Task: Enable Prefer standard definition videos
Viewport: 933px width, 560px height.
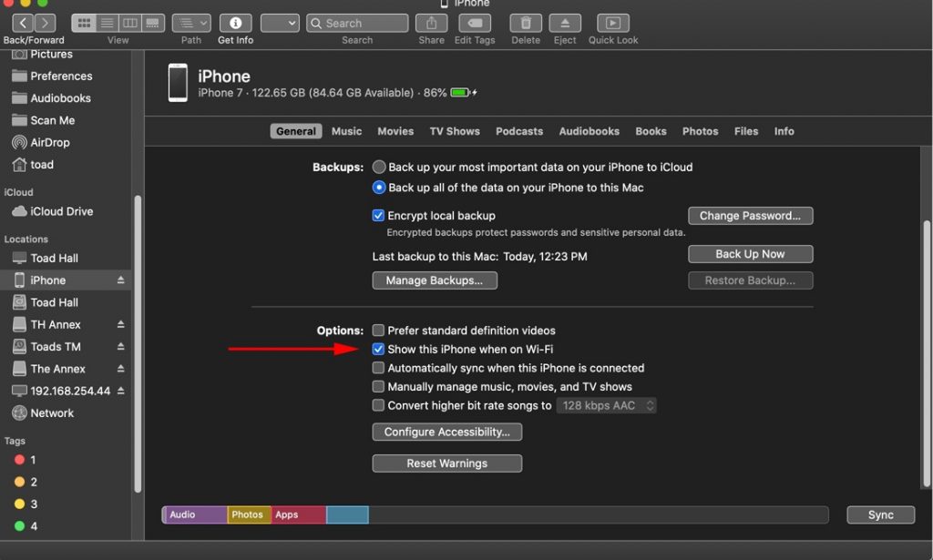Action: click(x=378, y=331)
